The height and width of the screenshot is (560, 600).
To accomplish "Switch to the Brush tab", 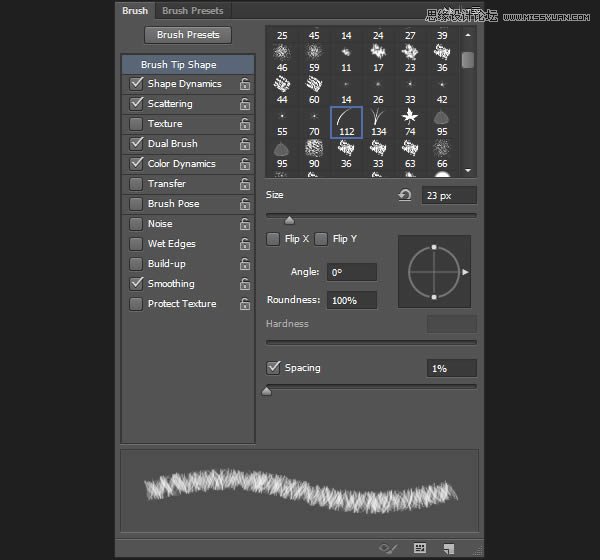I will [x=135, y=10].
